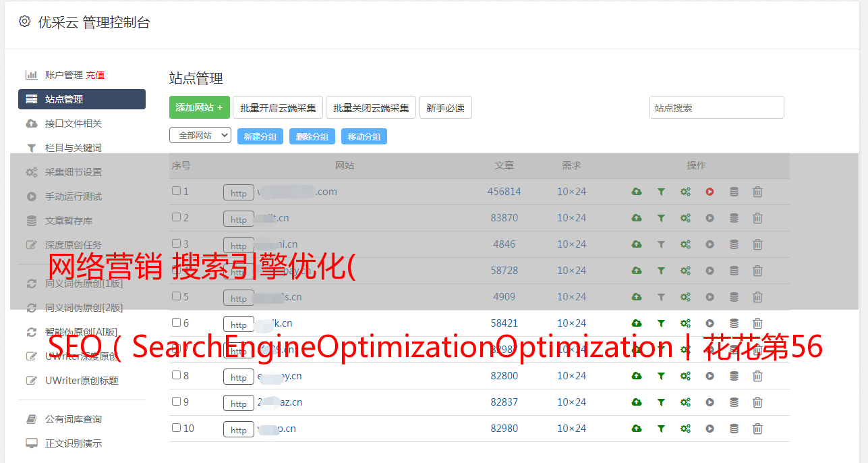Click the database icon in row 8
Viewport: 868px width, 463px height.
[734, 376]
